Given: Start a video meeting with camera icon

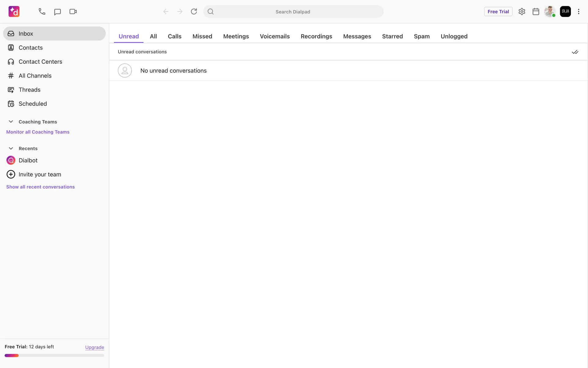Looking at the screenshot, I should tap(73, 12).
